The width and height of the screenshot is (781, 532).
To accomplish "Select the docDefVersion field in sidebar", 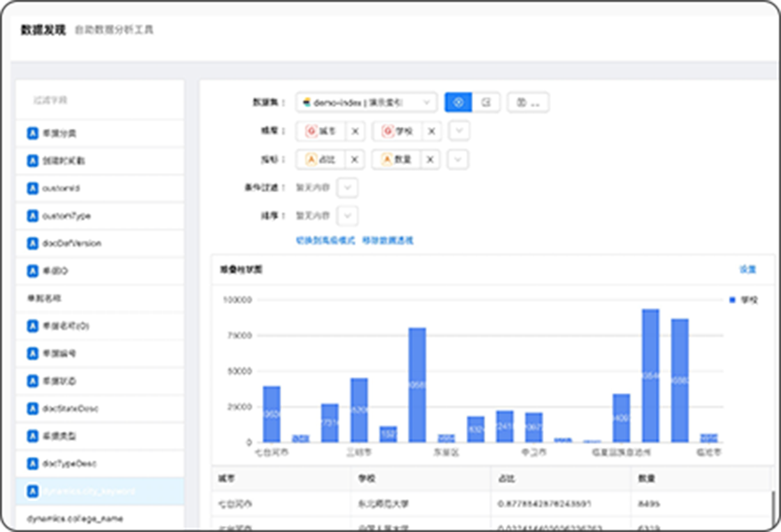I will pos(71,244).
